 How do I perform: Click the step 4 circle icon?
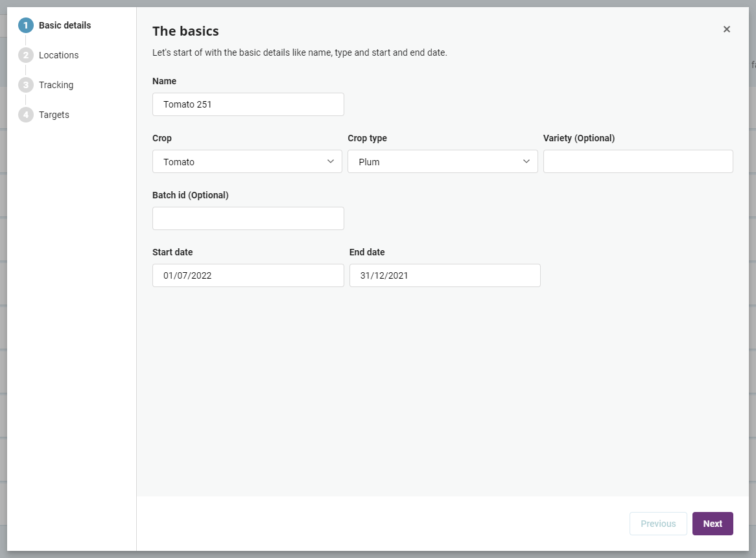point(26,115)
